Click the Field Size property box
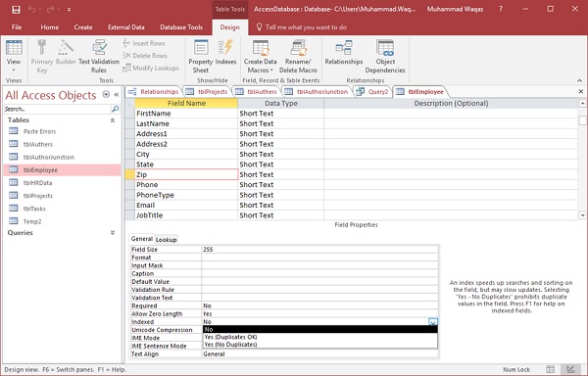Image resolution: width=588 pixels, height=376 pixels. click(x=319, y=250)
